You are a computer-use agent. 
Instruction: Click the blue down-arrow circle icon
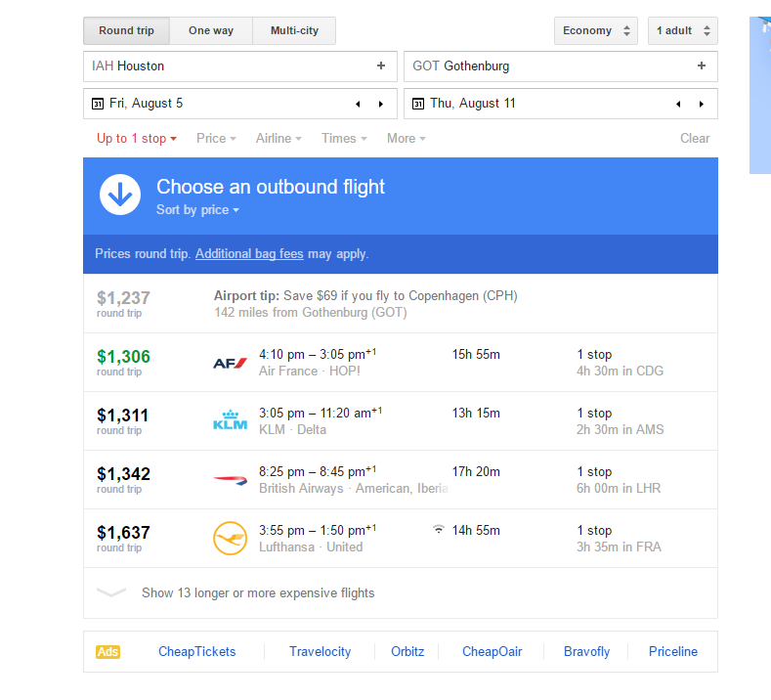[x=120, y=196]
